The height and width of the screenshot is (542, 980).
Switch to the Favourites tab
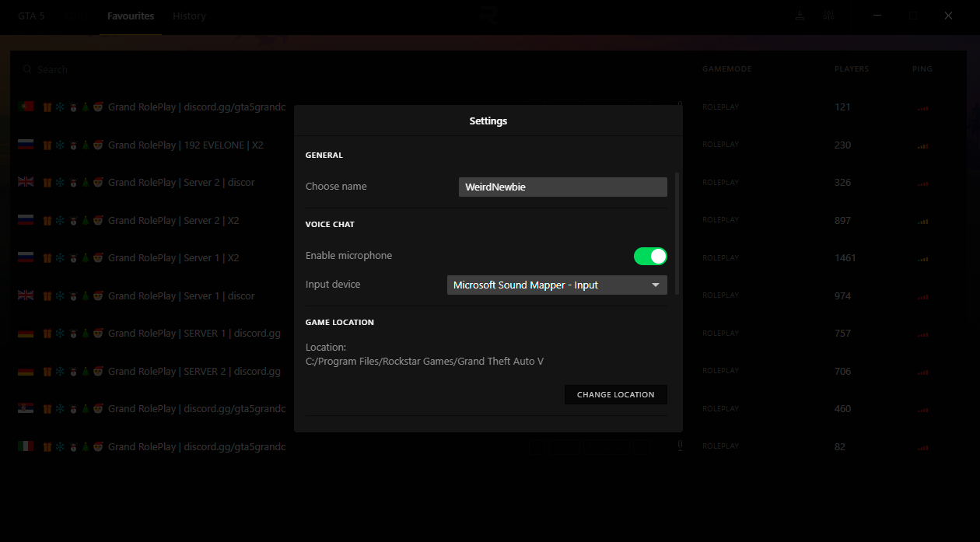pyautogui.click(x=131, y=16)
